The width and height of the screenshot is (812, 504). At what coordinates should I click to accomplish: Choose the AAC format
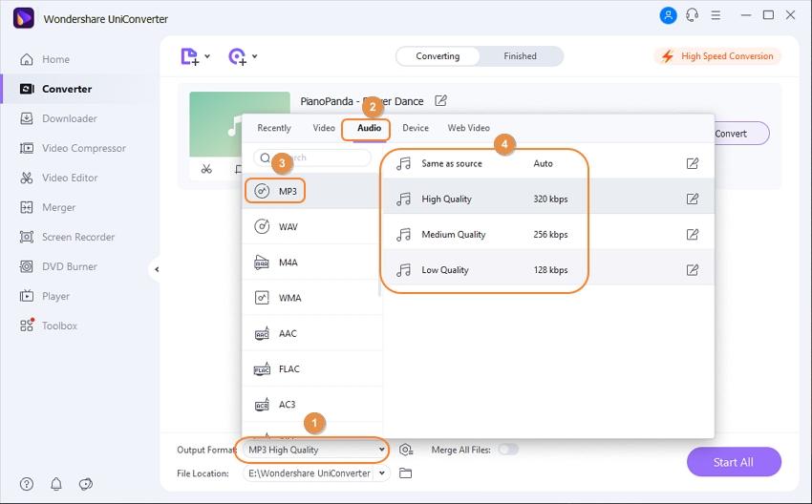312,333
